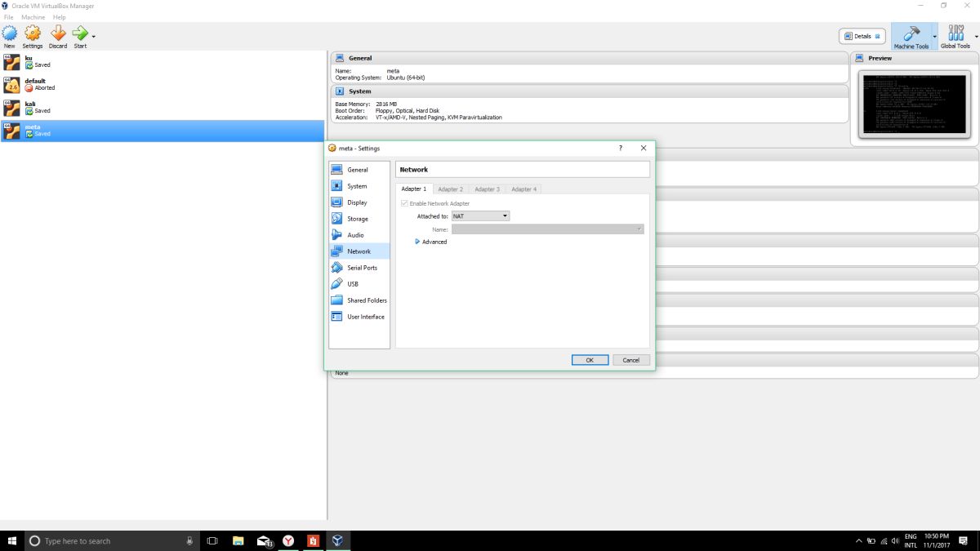Image resolution: width=980 pixels, height=551 pixels.
Task: Open Storage settings category
Action: [x=359, y=219]
